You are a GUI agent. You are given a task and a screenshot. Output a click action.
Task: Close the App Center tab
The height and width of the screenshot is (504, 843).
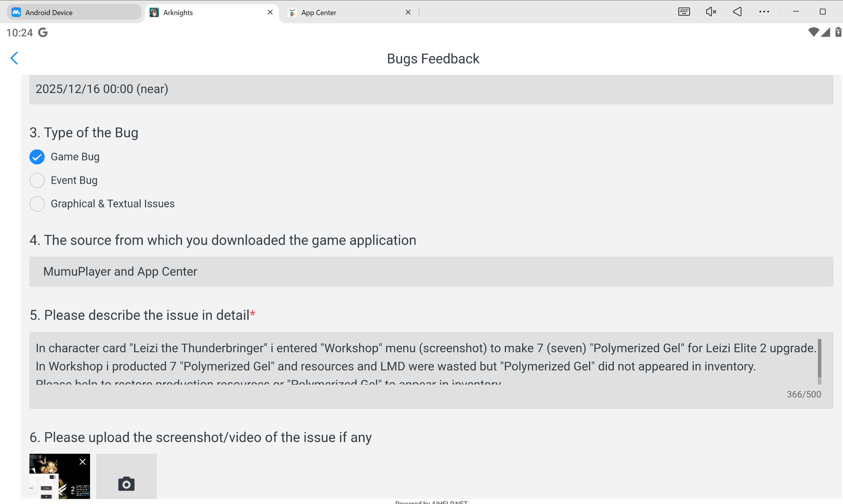(408, 12)
